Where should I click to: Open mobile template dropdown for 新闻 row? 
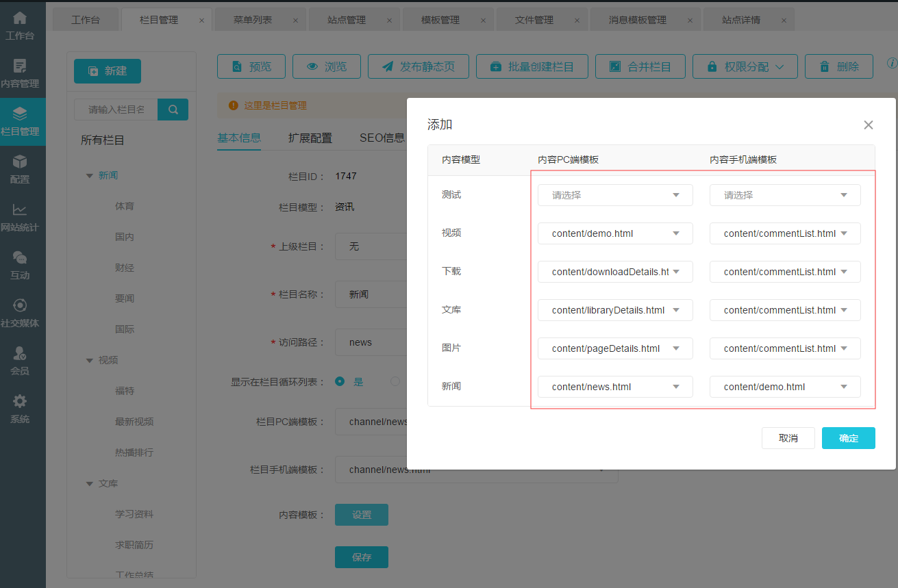coord(784,387)
